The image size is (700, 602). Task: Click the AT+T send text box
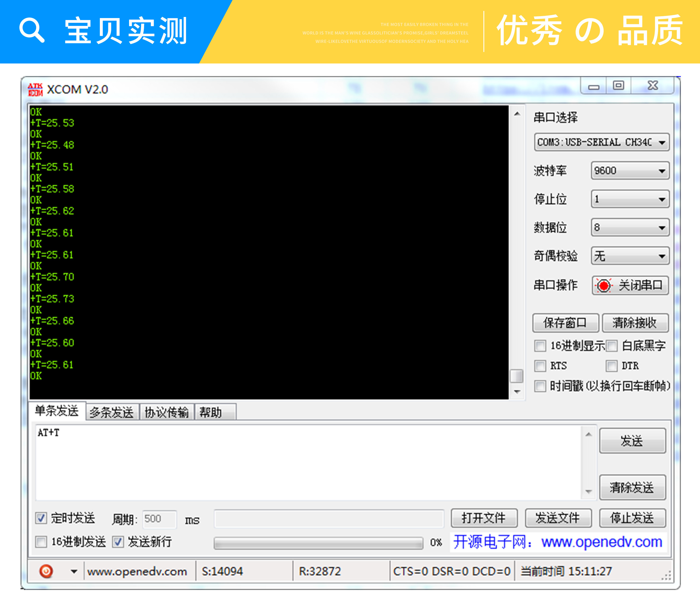click(x=308, y=463)
